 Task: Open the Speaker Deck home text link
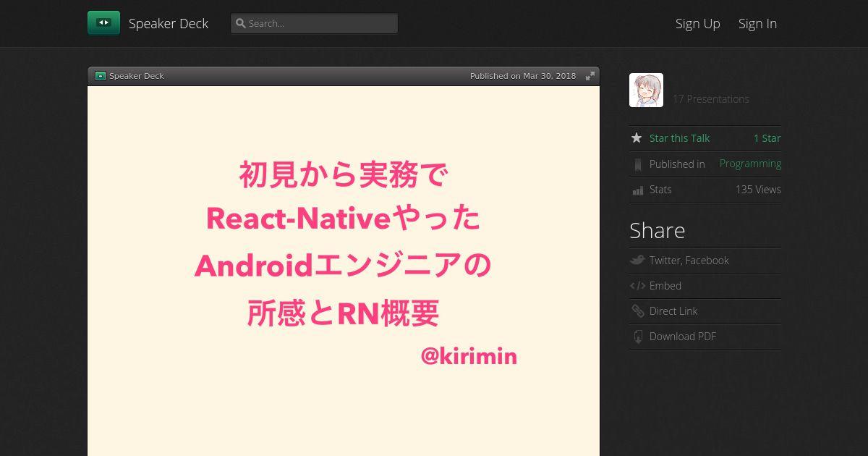coord(169,23)
